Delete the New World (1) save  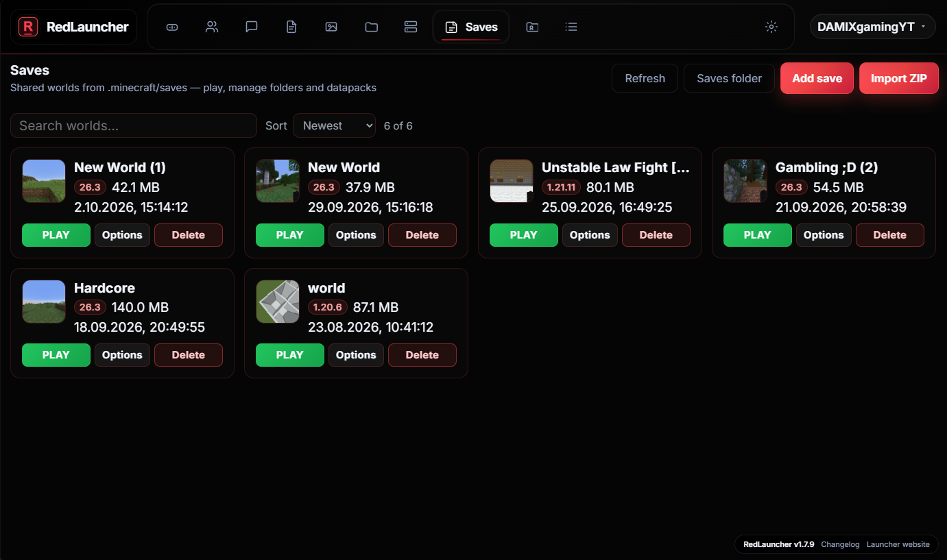tap(189, 235)
